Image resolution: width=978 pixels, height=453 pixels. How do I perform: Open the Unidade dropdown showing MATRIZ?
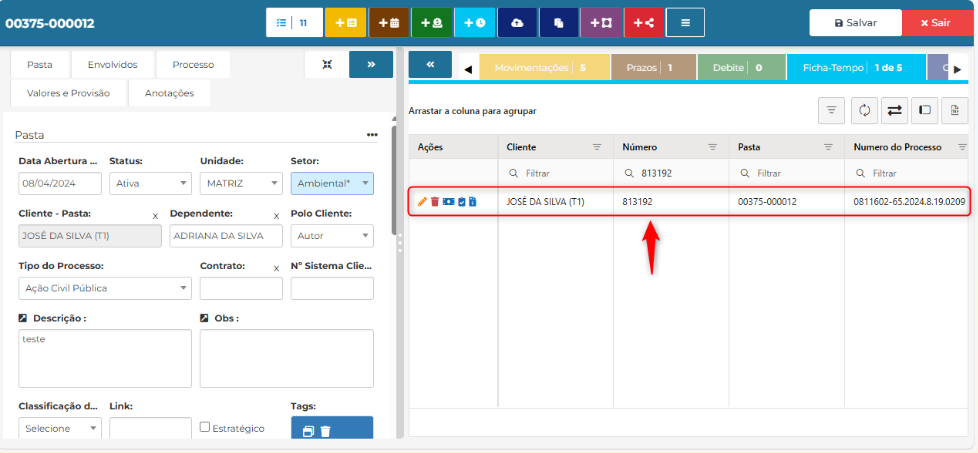click(241, 183)
